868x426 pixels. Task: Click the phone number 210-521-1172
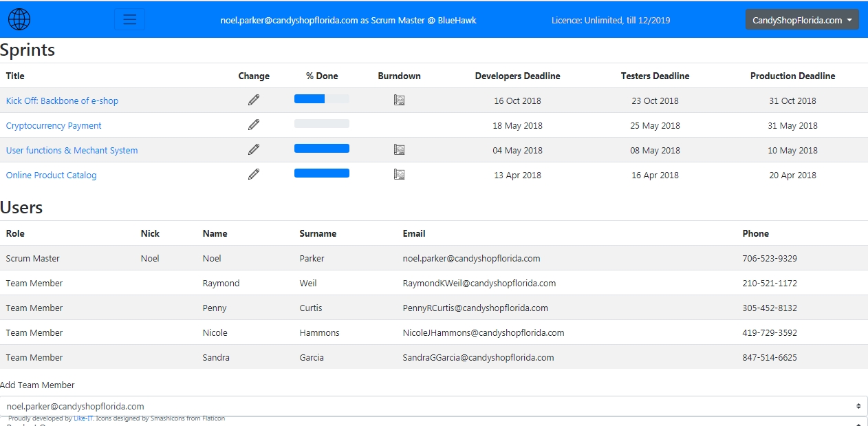tap(770, 283)
